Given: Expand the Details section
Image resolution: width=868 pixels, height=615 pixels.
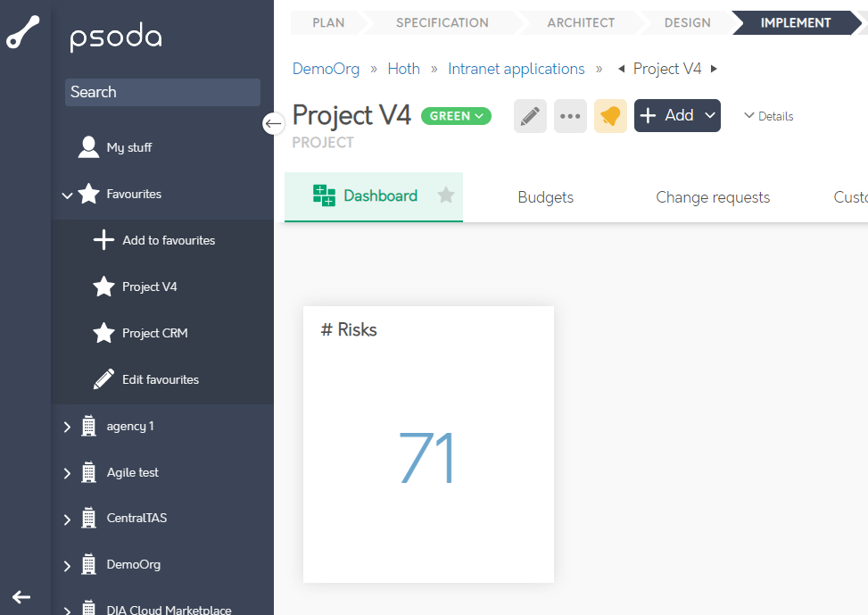Looking at the screenshot, I should tap(768, 115).
